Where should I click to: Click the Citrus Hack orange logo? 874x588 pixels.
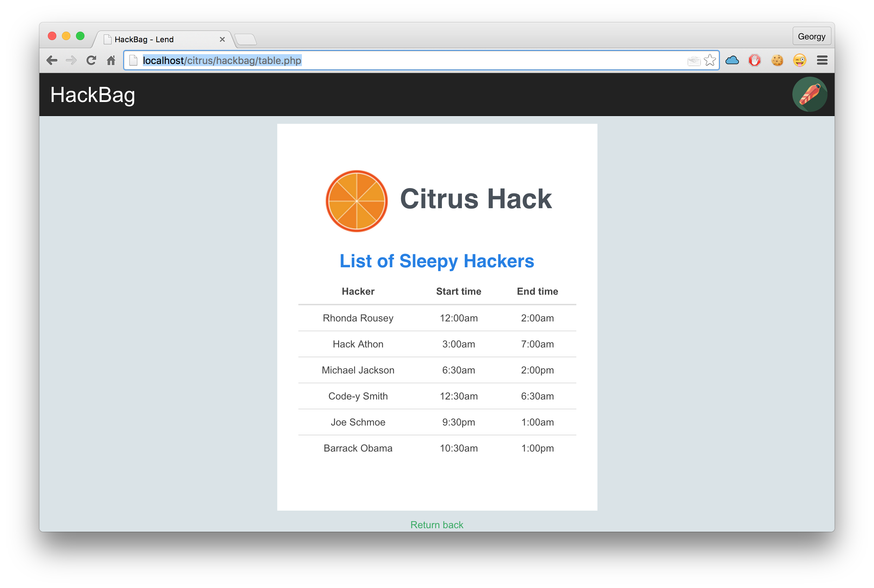[356, 201]
